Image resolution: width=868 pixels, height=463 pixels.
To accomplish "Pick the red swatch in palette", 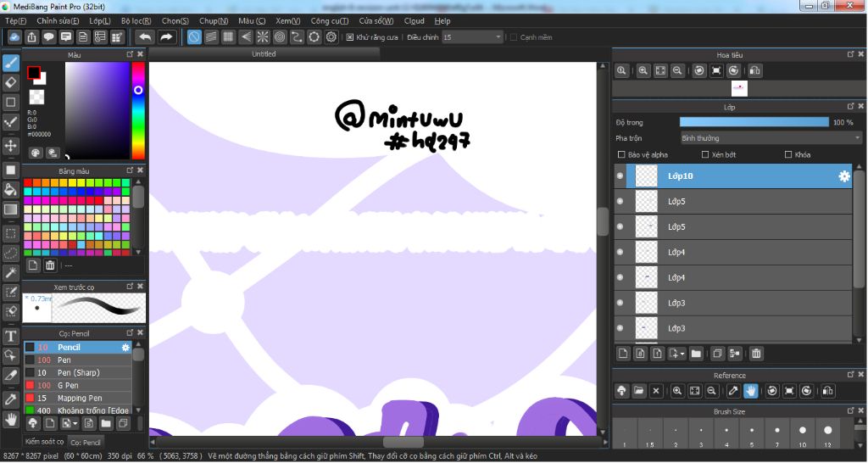I will (28, 183).
